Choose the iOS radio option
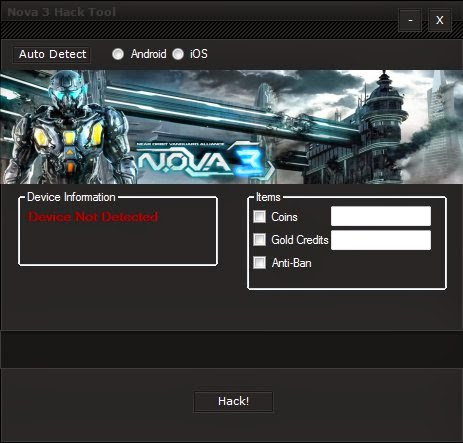 (178, 54)
